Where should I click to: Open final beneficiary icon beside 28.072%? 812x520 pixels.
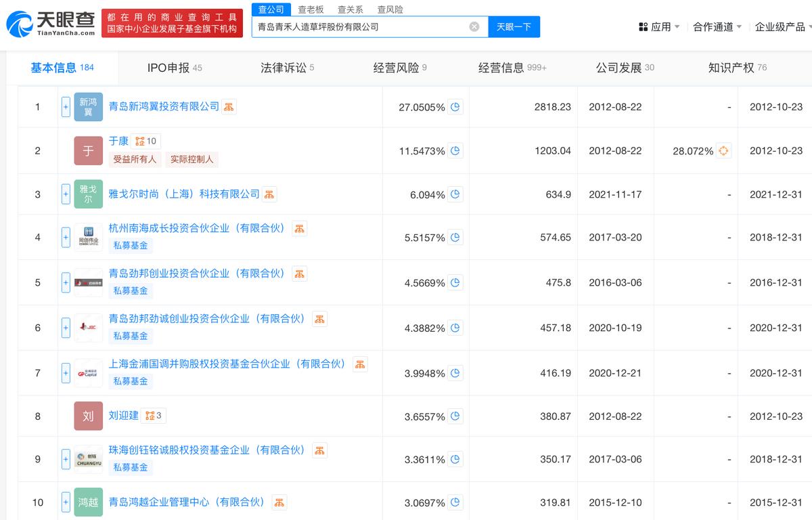point(724,151)
